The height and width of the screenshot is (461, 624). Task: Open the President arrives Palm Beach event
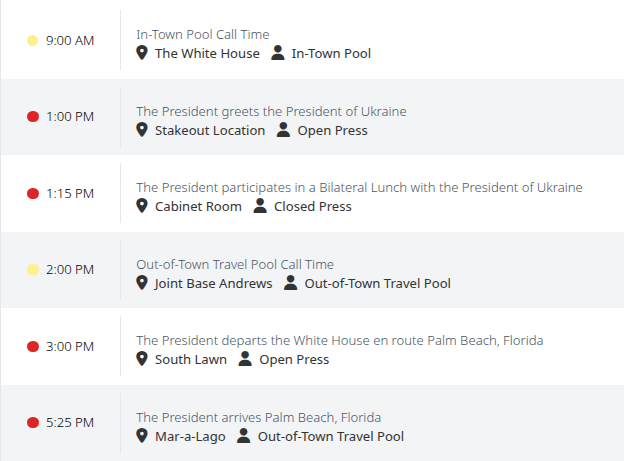tap(258, 417)
